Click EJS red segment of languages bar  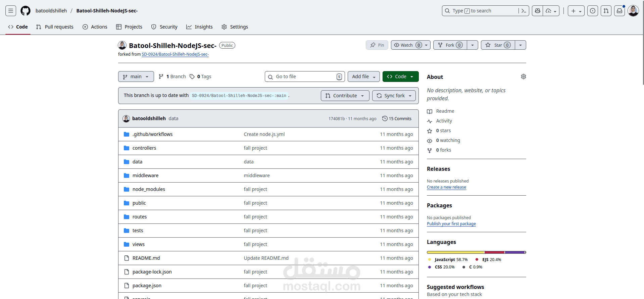click(x=494, y=252)
